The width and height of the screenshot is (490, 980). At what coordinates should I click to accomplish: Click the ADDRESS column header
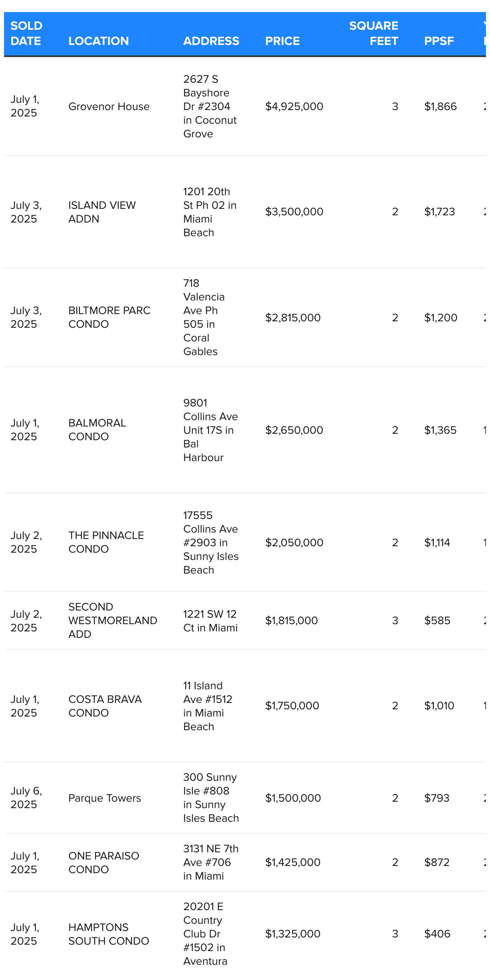tap(211, 41)
